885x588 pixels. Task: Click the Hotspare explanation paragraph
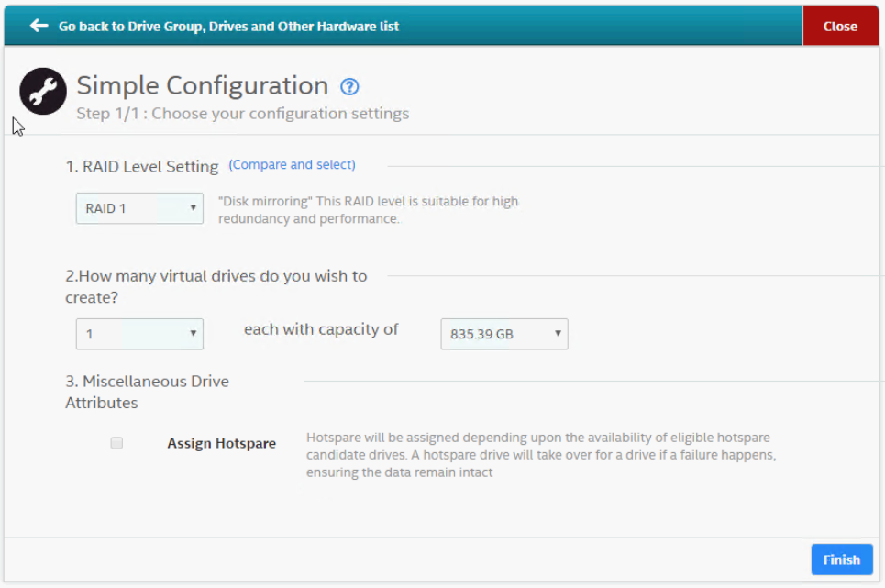[541, 455]
